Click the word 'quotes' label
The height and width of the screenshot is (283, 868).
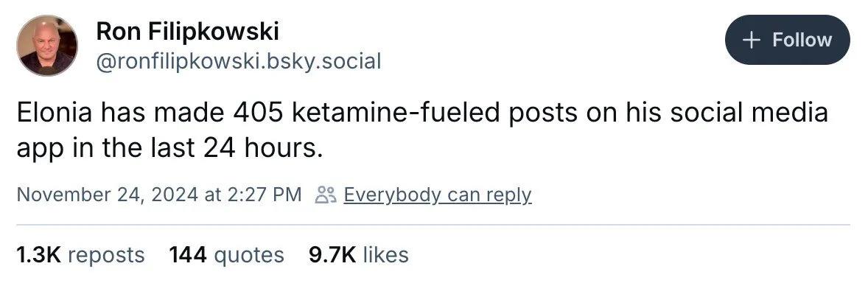coord(248,255)
